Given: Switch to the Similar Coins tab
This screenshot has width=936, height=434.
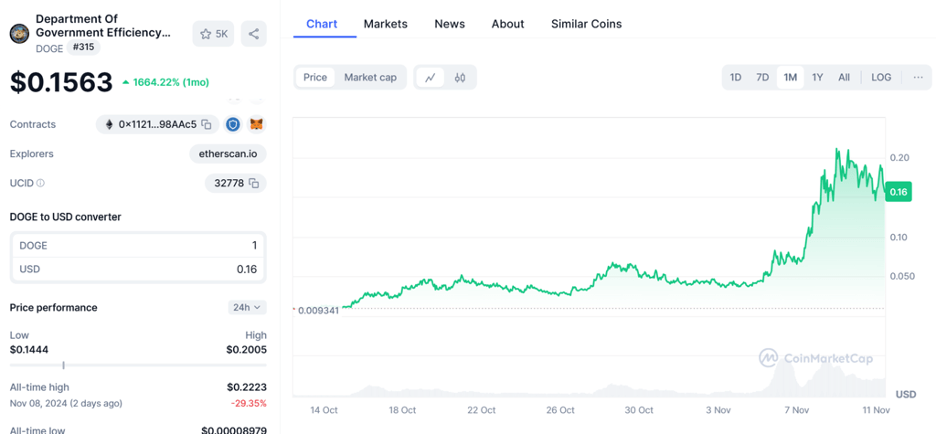Looking at the screenshot, I should click(586, 23).
